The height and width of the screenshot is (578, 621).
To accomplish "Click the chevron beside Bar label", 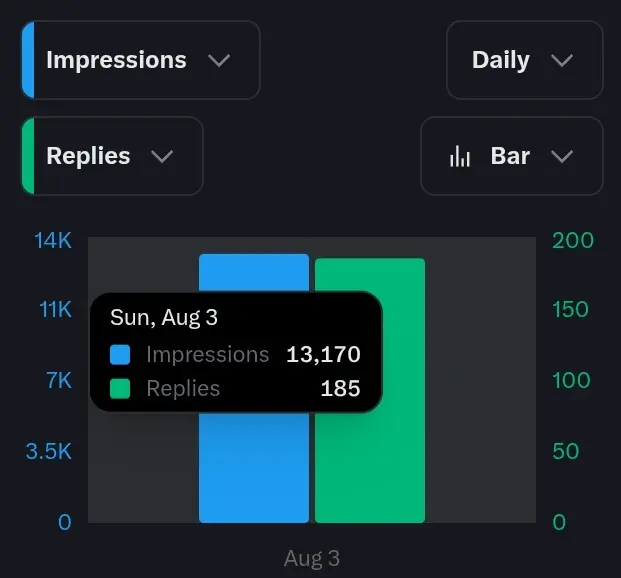I will click(x=562, y=156).
